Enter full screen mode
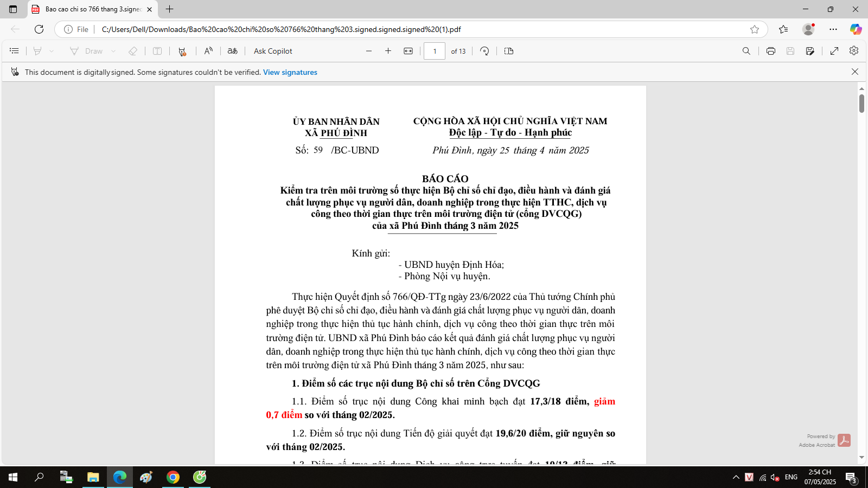The width and height of the screenshot is (868, 488). coord(834,51)
